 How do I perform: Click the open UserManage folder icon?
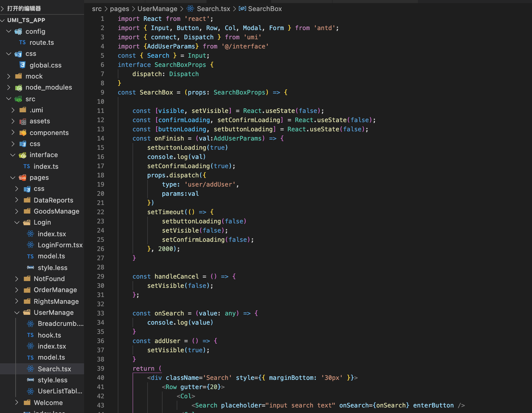click(x=27, y=312)
